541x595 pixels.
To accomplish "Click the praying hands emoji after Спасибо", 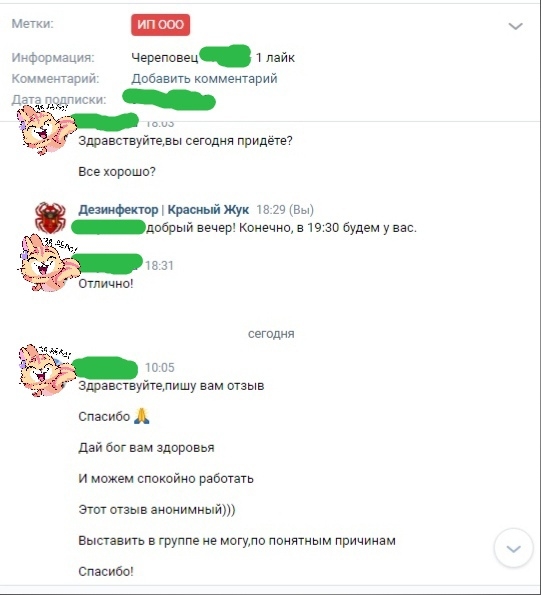I will pos(142,416).
